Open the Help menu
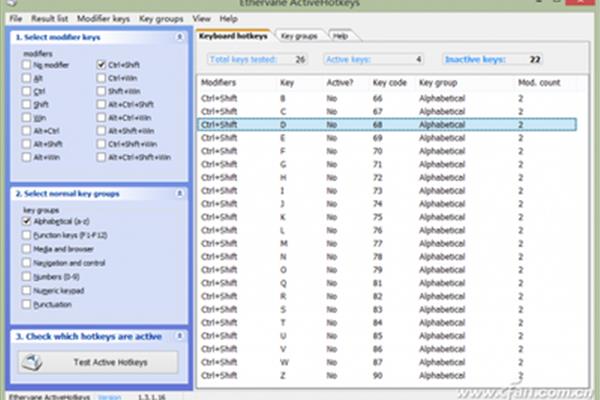 (228, 18)
